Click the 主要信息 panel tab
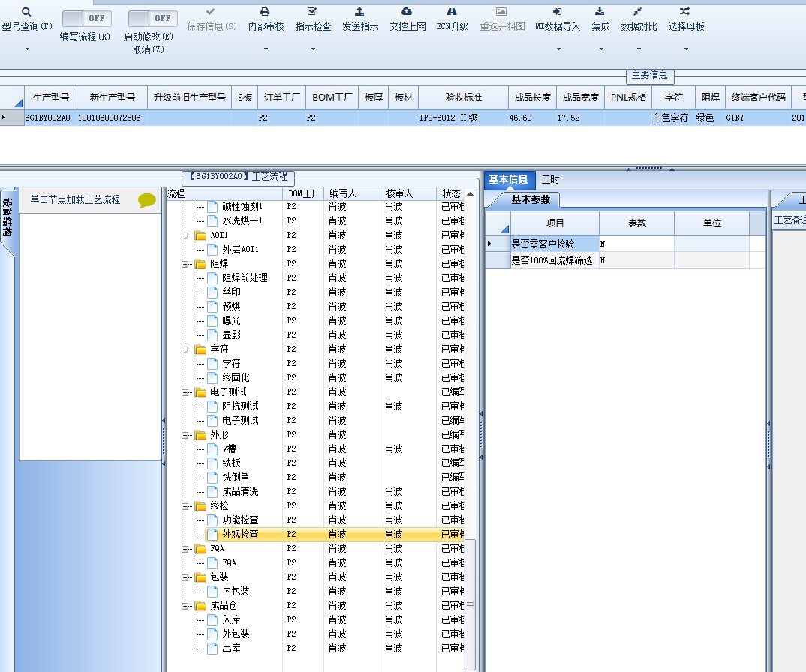 coord(650,75)
